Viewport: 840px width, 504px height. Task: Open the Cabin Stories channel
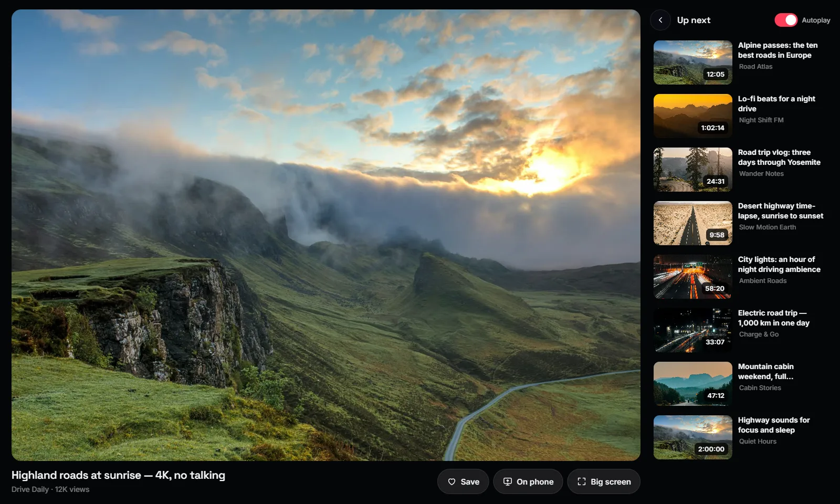click(760, 388)
